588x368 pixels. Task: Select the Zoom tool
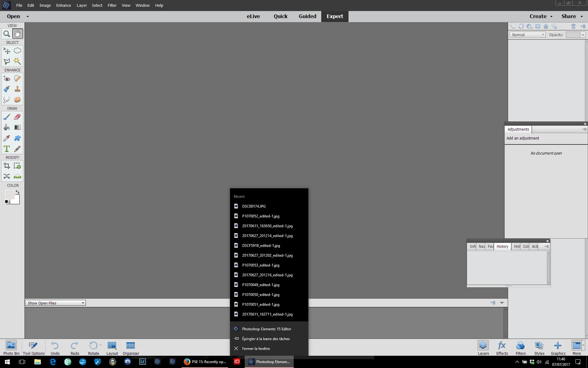coord(6,34)
